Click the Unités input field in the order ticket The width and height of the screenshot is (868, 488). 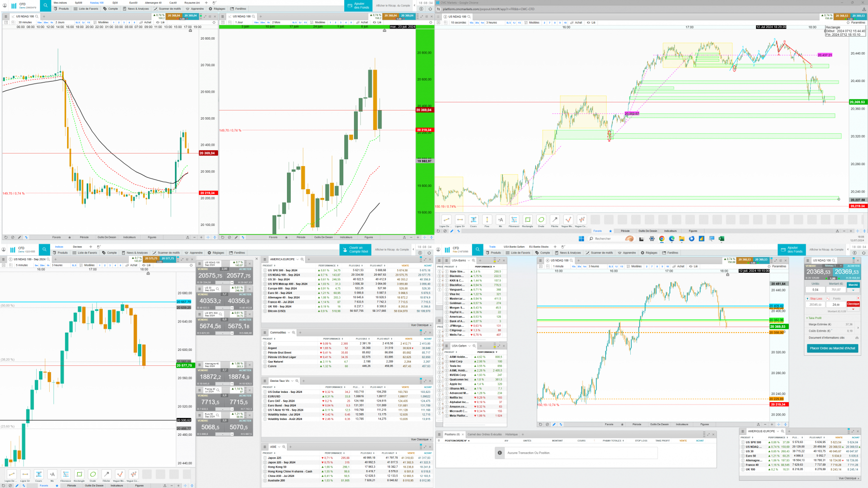point(815,290)
